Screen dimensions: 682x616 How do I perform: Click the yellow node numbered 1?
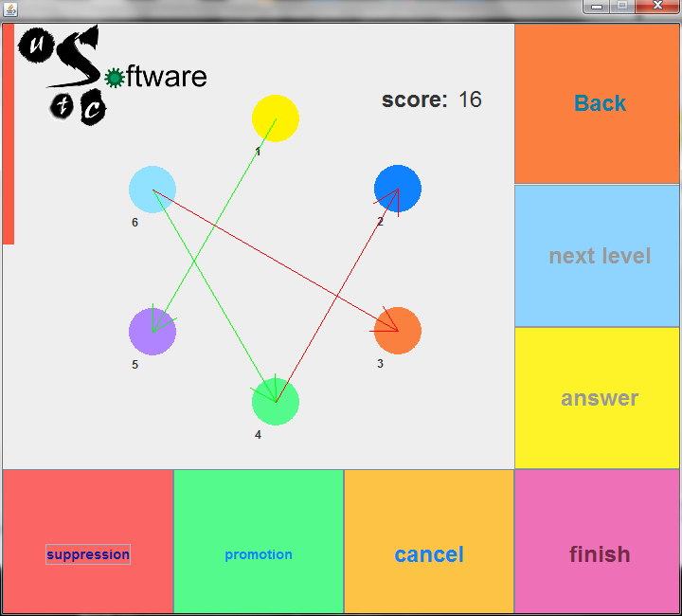pos(276,118)
